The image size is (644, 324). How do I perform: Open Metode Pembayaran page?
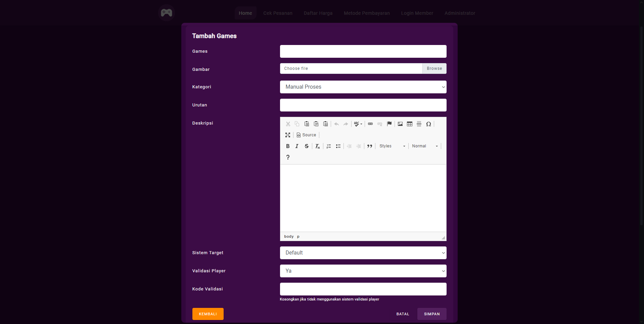coord(367,13)
